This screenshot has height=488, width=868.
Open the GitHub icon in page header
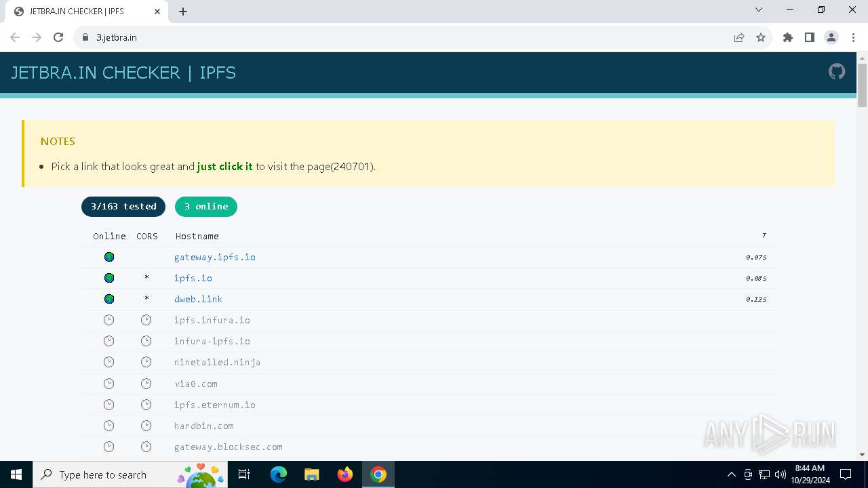[x=837, y=72]
